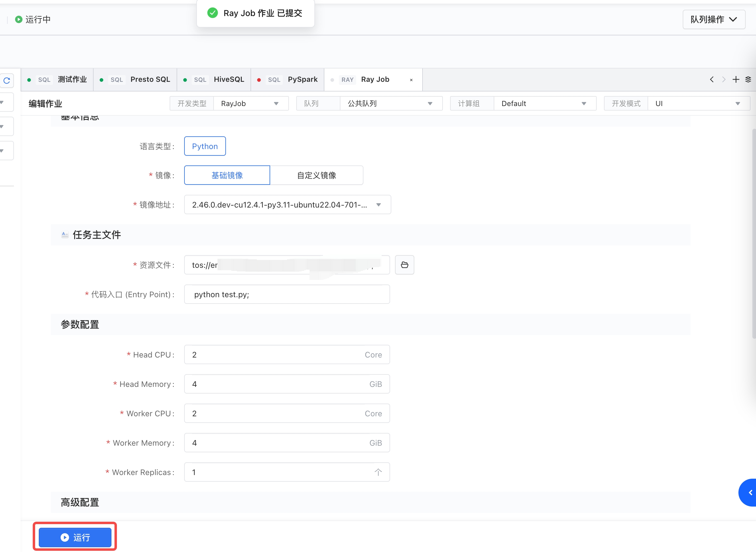Open the 队列操作 menu button
Screen dimensions: 756x552
pyautogui.click(x=714, y=19)
